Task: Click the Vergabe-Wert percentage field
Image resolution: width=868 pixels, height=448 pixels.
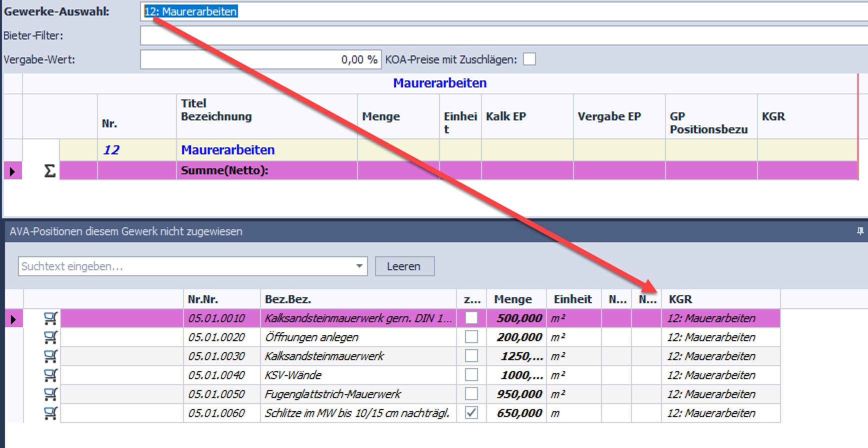Action: [x=260, y=59]
